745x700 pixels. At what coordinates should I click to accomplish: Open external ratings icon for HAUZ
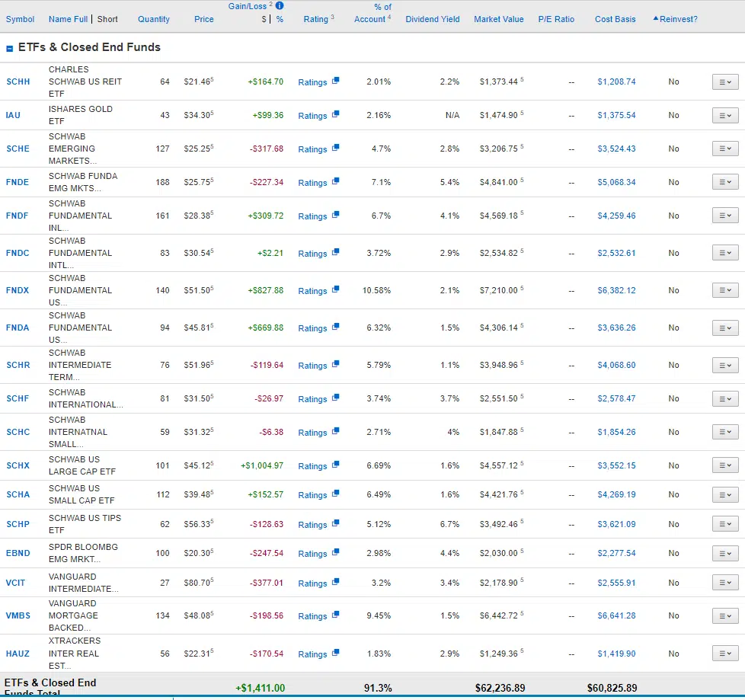pyautogui.click(x=335, y=653)
